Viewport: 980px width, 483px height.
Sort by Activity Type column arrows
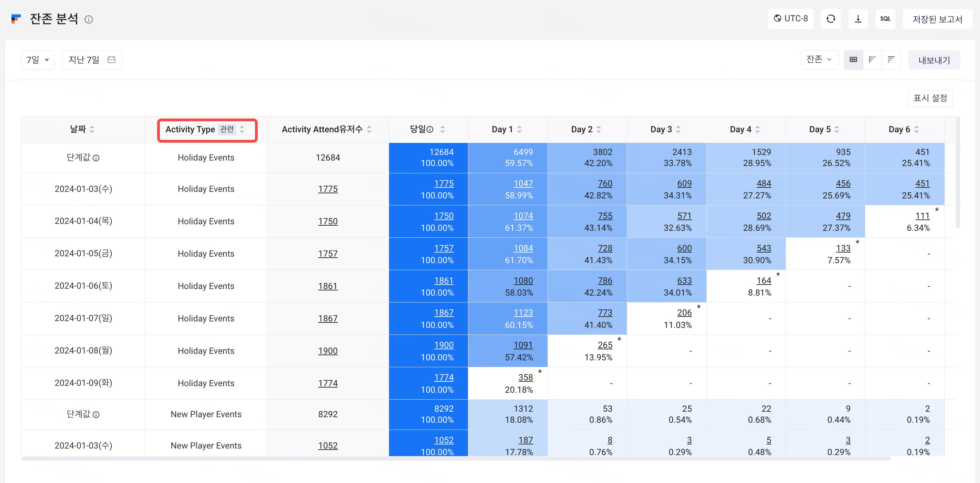click(242, 130)
